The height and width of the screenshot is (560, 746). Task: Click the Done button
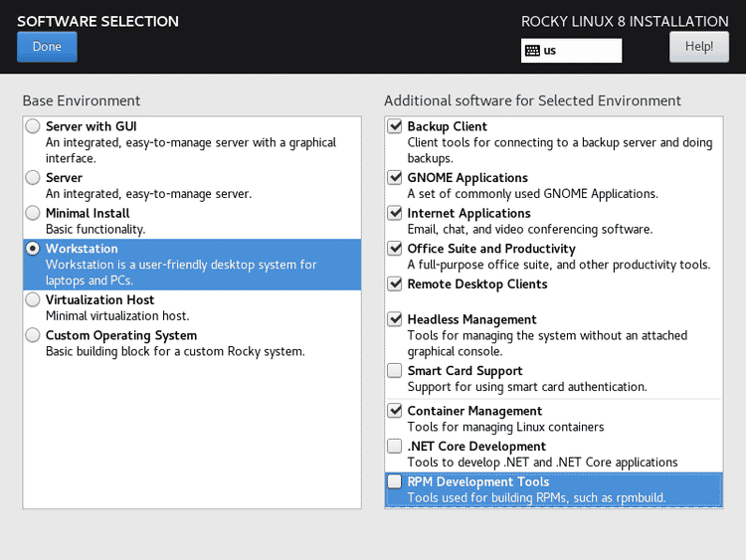[47, 47]
